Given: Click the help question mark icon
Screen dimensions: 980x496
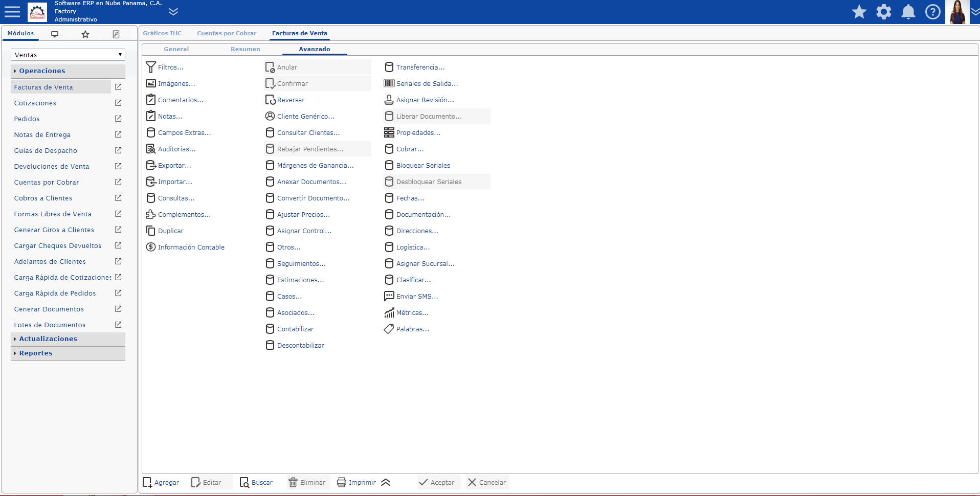Looking at the screenshot, I should click(932, 12).
